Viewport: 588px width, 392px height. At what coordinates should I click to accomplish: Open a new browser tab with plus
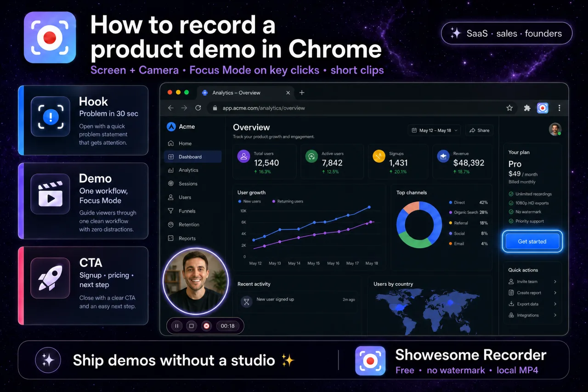302,92
